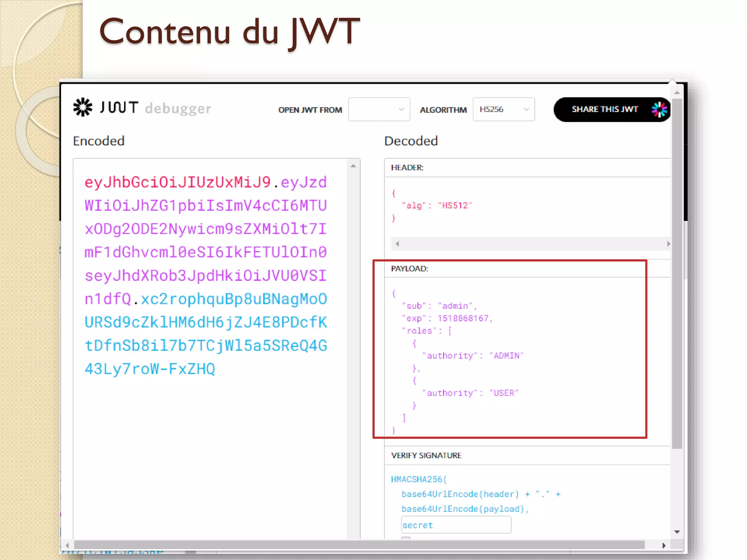The width and height of the screenshot is (747, 560).
Task: Click the secret input field
Action: [456, 525]
